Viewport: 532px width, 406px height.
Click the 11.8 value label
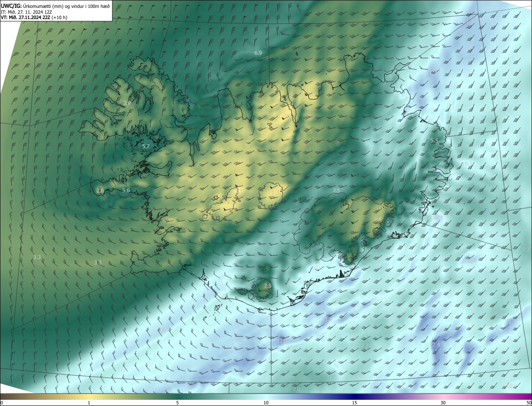point(328,320)
